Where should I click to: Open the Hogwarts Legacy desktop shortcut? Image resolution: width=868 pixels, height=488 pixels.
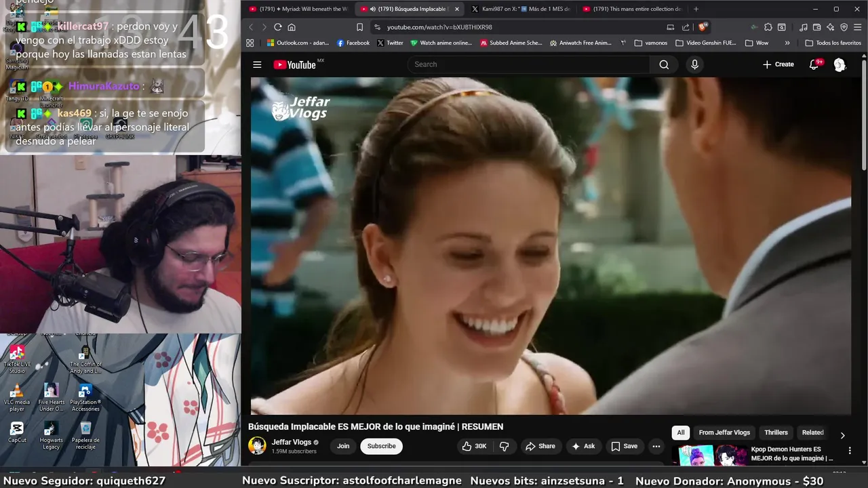pos(51,435)
